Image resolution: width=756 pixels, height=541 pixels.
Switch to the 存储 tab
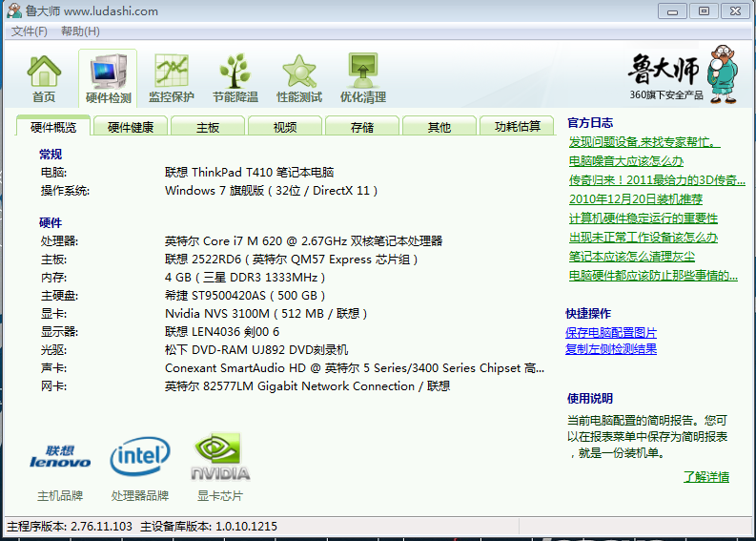362,127
